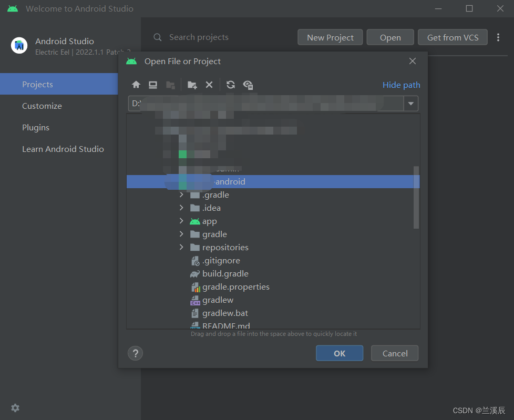The height and width of the screenshot is (420, 514).
Task: Select the app module name
Action: coord(210,222)
